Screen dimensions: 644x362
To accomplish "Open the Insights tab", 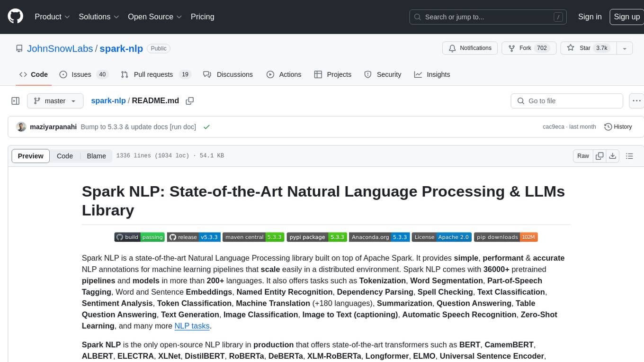I will coord(432,74).
